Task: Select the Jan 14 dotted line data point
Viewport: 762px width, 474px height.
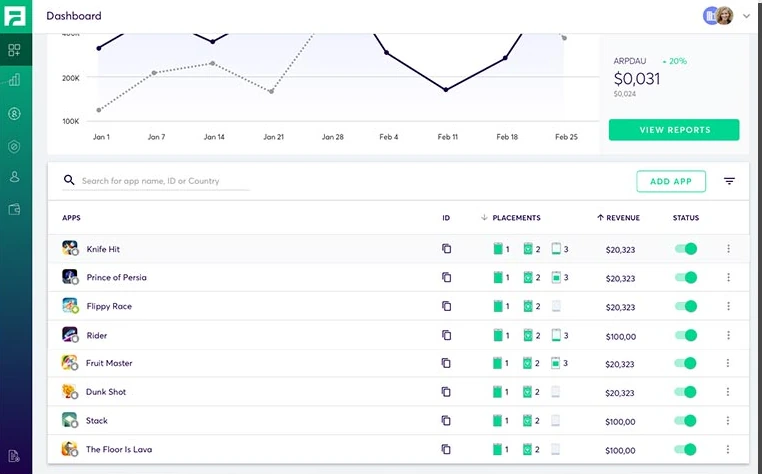Action: tap(212, 63)
